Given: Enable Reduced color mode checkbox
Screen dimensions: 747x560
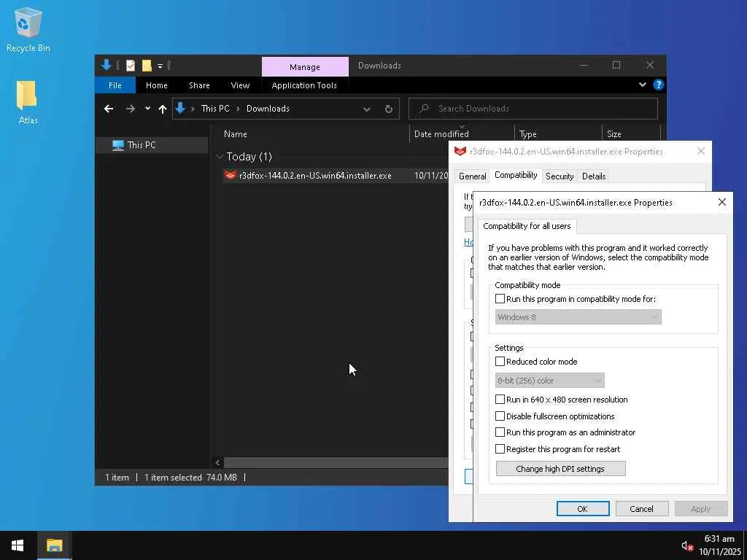Looking at the screenshot, I should [x=500, y=362].
